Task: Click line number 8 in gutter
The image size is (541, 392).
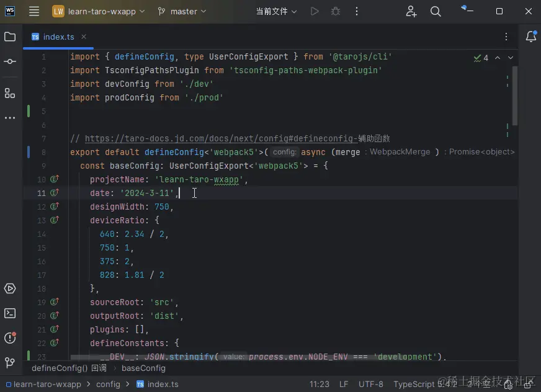Action: click(x=43, y=152)
